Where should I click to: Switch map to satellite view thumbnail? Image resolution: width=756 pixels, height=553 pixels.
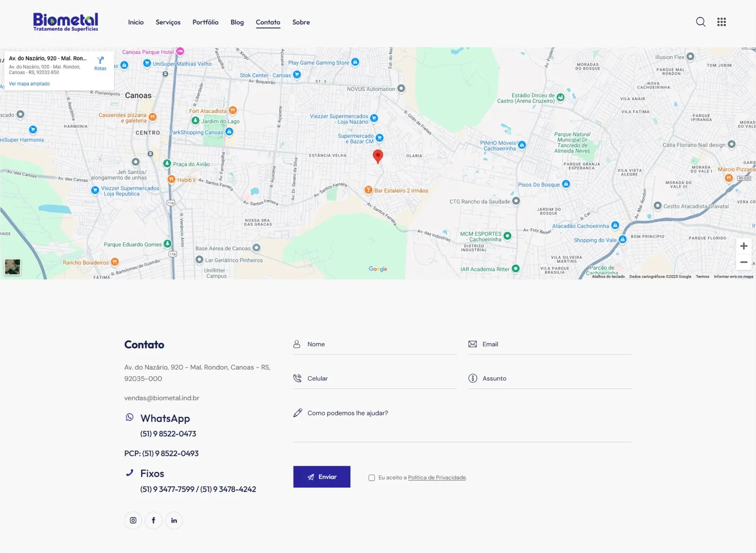[x=13, y=267]
